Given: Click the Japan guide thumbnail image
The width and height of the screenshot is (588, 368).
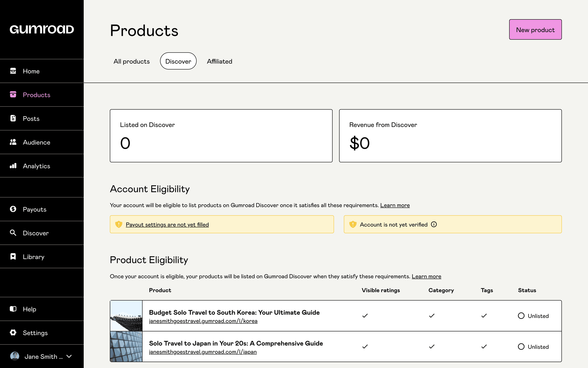Looking at the screenshot, I should 126,347.
